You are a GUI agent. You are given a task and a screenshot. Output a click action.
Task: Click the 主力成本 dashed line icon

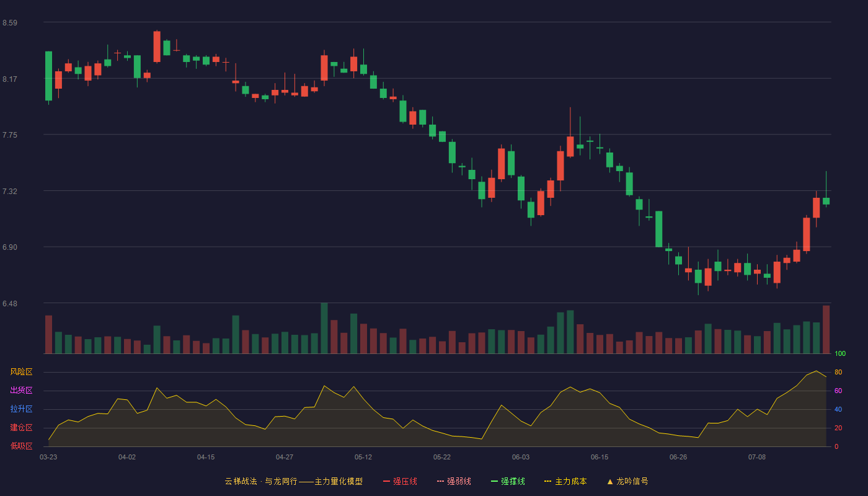pos(547,481)
